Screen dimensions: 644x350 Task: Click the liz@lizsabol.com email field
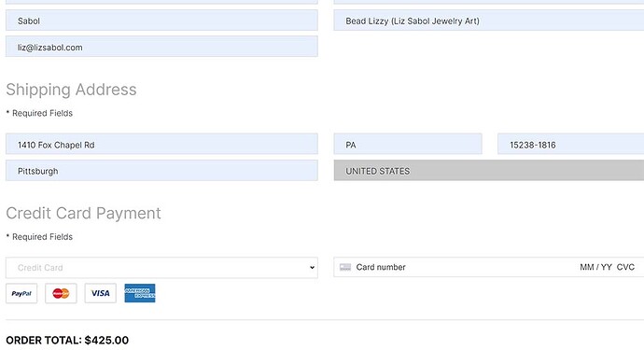pyautogui.click(x=161, y=47)
